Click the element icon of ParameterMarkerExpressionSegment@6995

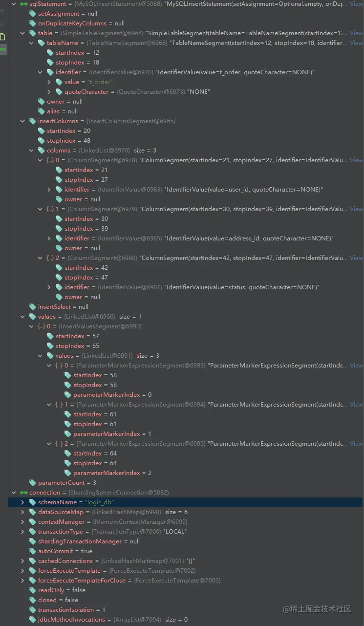59,444
